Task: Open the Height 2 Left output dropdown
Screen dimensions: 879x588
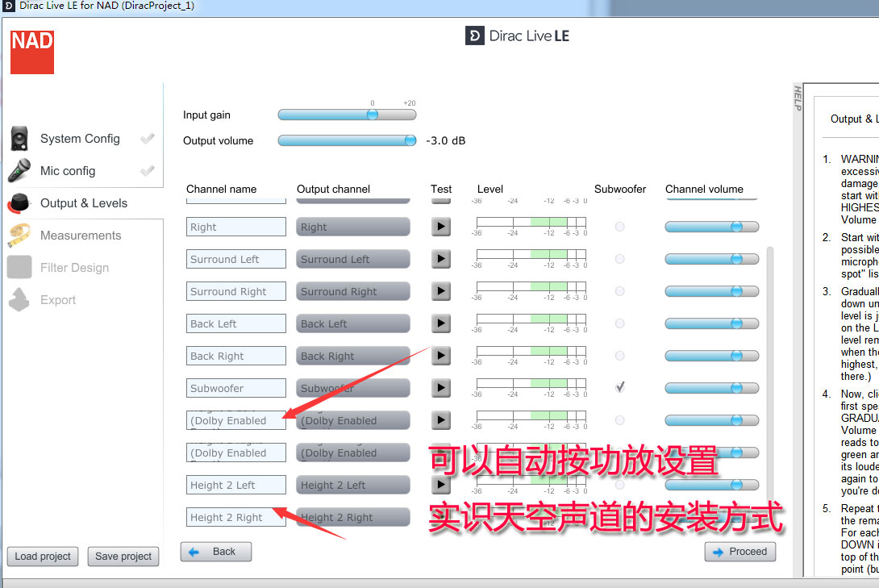Action: [x=352, y=485]
